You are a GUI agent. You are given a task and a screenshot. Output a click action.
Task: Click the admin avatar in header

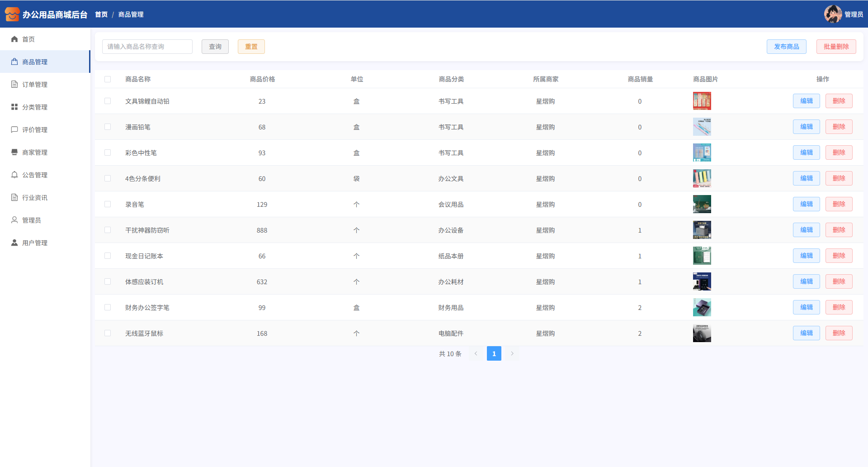point(832,14)
